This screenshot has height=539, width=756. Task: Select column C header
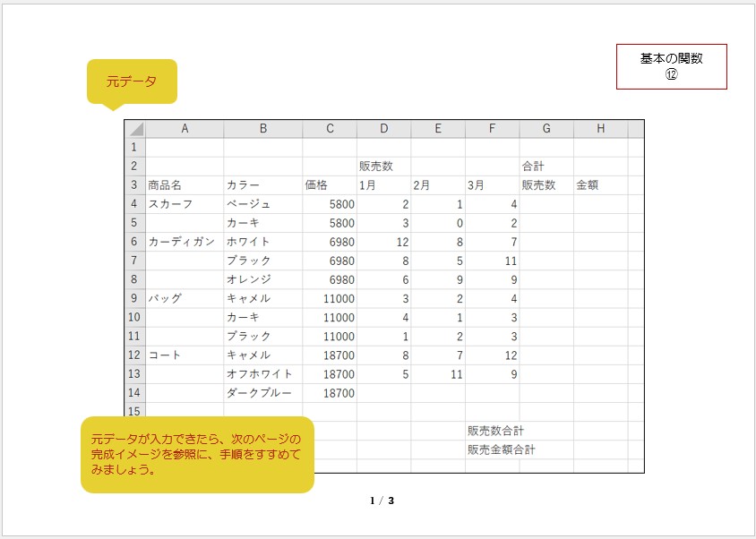tap(330, 129)
